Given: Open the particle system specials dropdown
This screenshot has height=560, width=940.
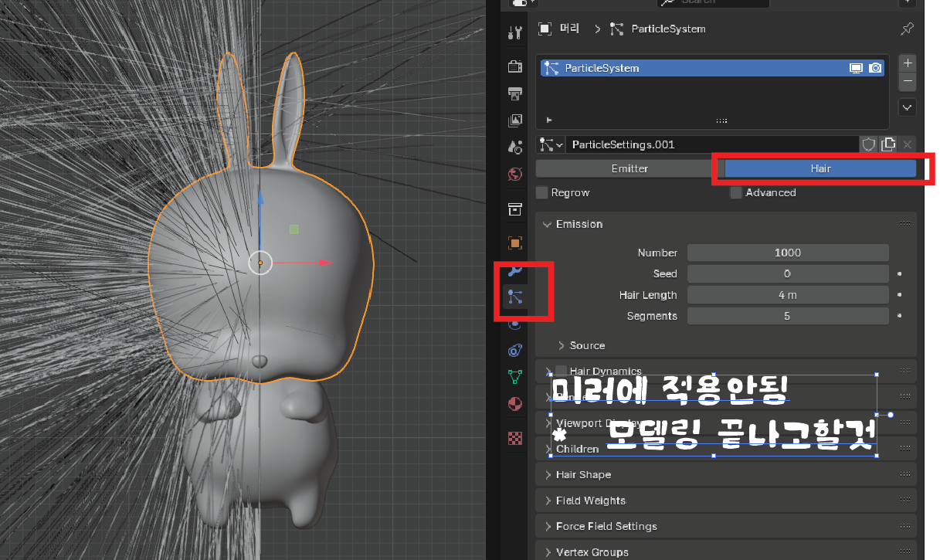Looking at the screenshot, I should tap(908, 107).
